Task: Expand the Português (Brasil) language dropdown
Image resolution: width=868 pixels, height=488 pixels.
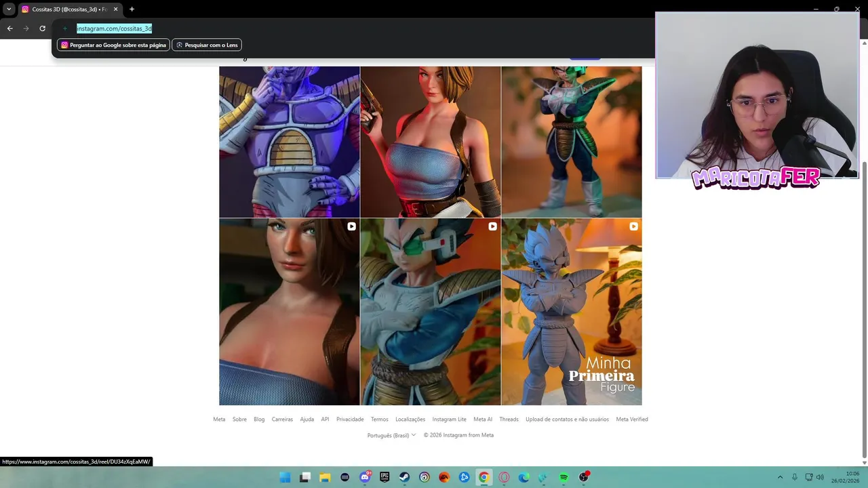Action: point(391,435)
